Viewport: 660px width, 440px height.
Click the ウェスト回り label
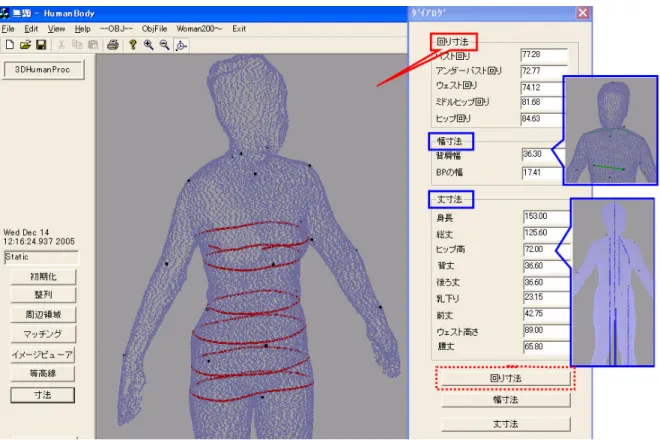coord(457,85)
